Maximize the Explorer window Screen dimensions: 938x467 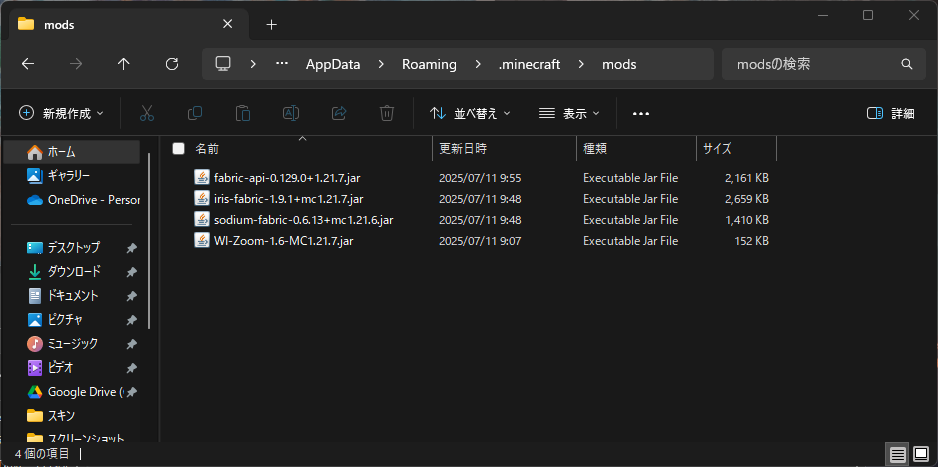click(868, 16)
